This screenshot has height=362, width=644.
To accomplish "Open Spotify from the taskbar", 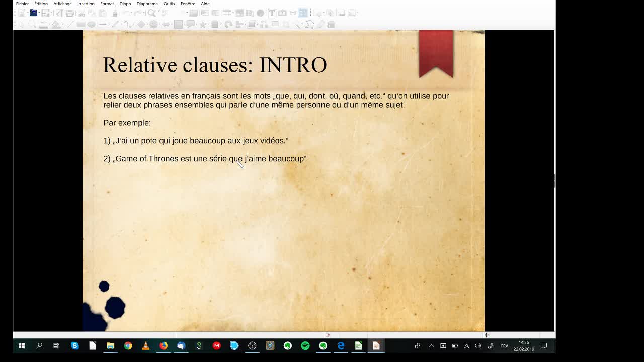I will pyautogui.click(x=305, y=346).
